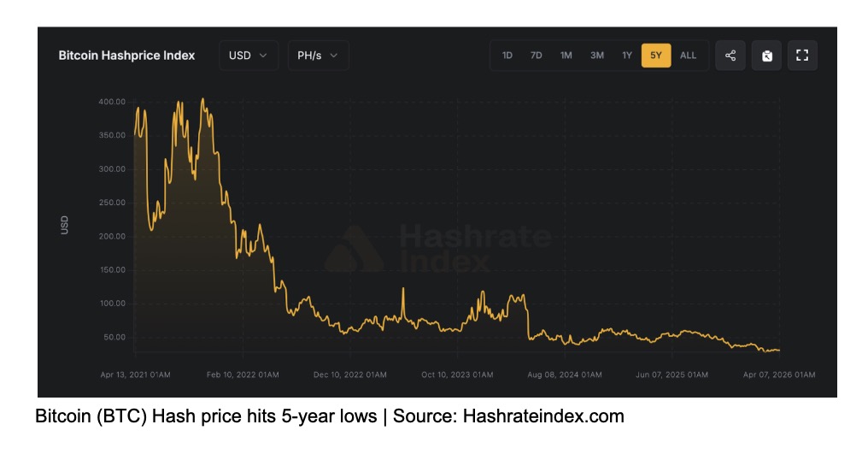868x454 pixels.
Task: Open the USD currency dropdown
Action: [x=248, y=56]
